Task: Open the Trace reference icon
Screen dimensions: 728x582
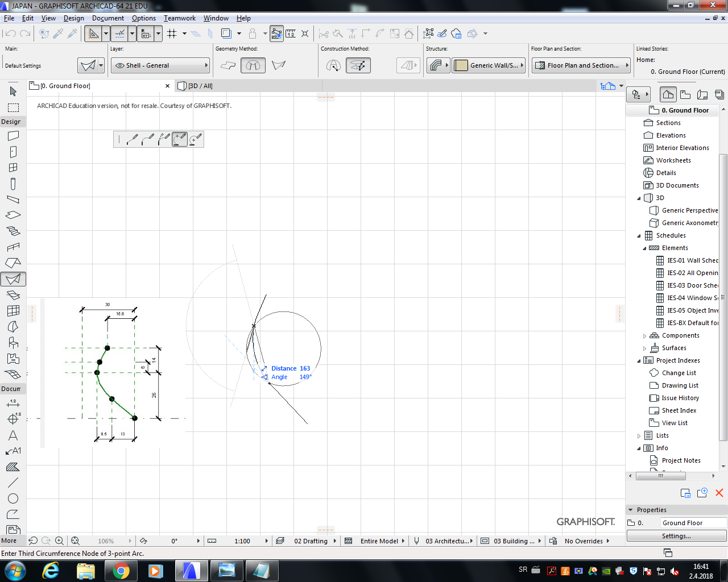Action: coord(226,34)
